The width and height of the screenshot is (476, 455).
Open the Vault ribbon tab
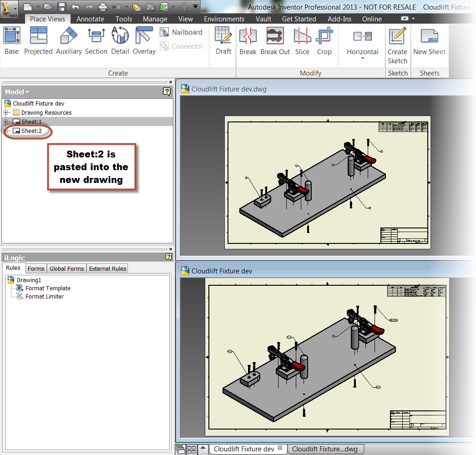click(263, 19)
